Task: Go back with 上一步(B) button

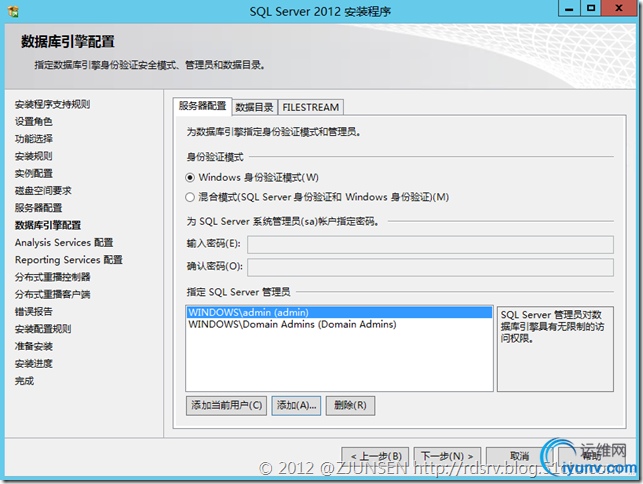Action: (375, 456)
